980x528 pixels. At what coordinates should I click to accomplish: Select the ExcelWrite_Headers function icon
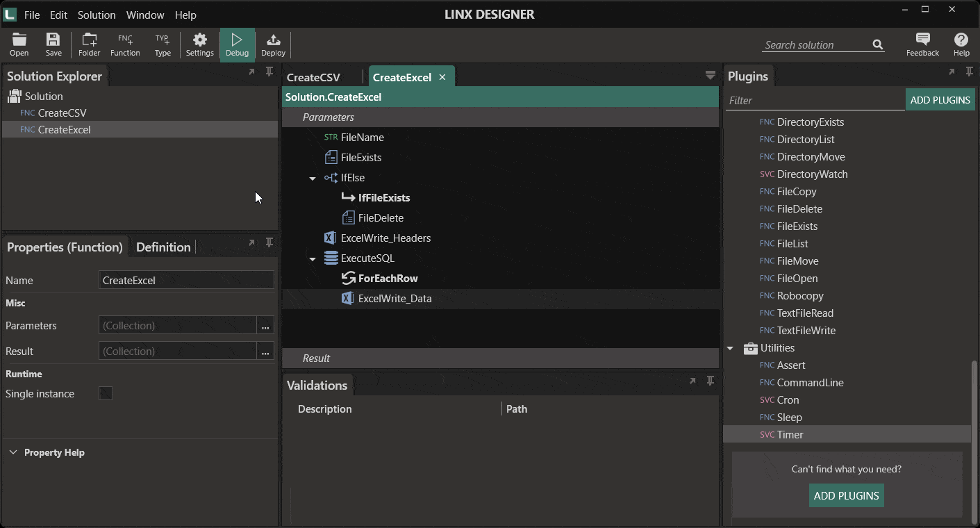click(x=331, y=238)
